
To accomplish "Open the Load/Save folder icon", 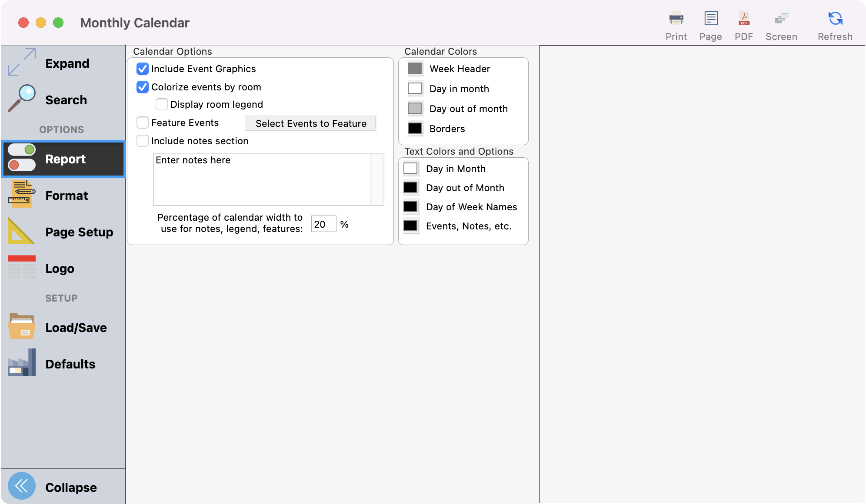I will (22, 326).
